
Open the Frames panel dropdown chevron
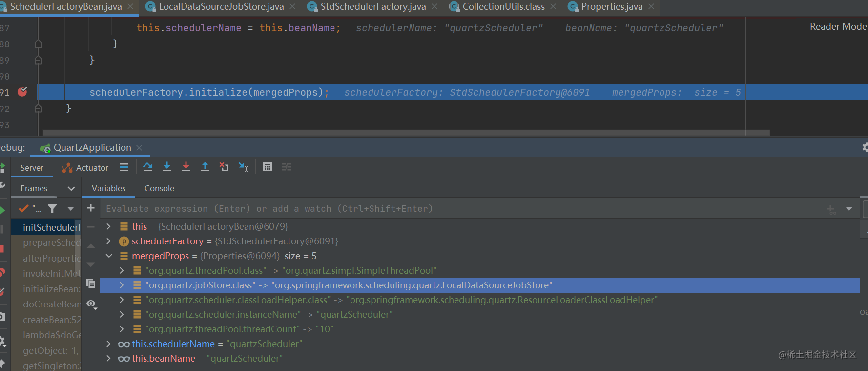(x=71, y=188)
